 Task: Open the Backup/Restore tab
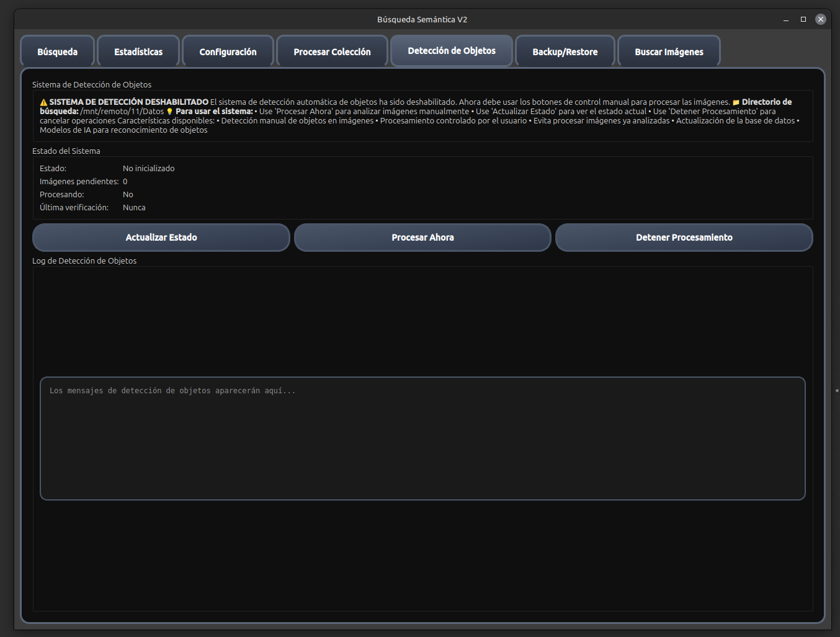(x=565, y=51)
